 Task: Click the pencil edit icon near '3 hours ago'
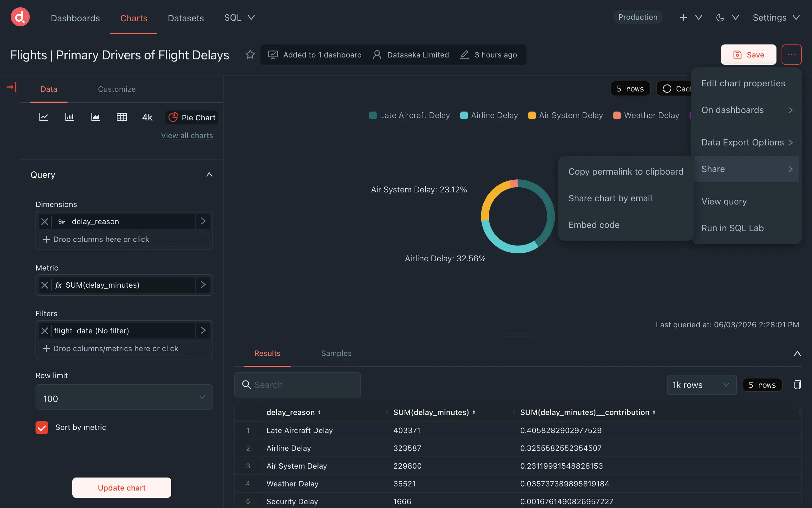coord(464,54)
